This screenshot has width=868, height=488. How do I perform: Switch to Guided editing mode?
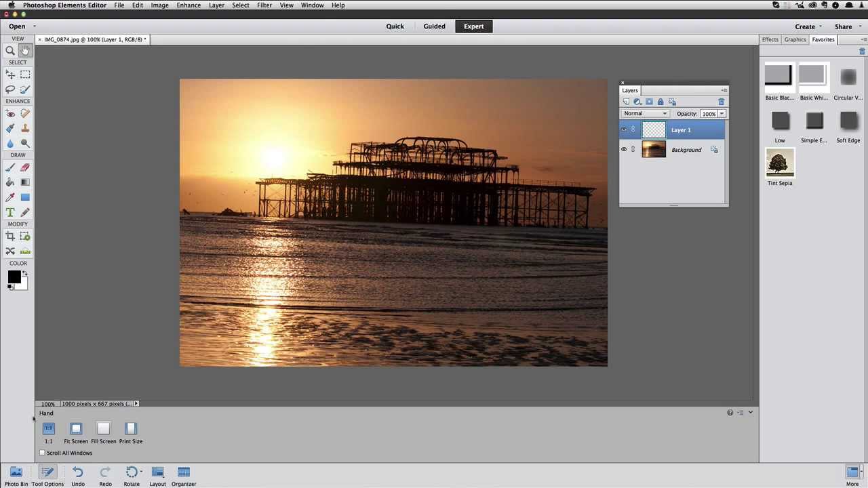point(435,26)
